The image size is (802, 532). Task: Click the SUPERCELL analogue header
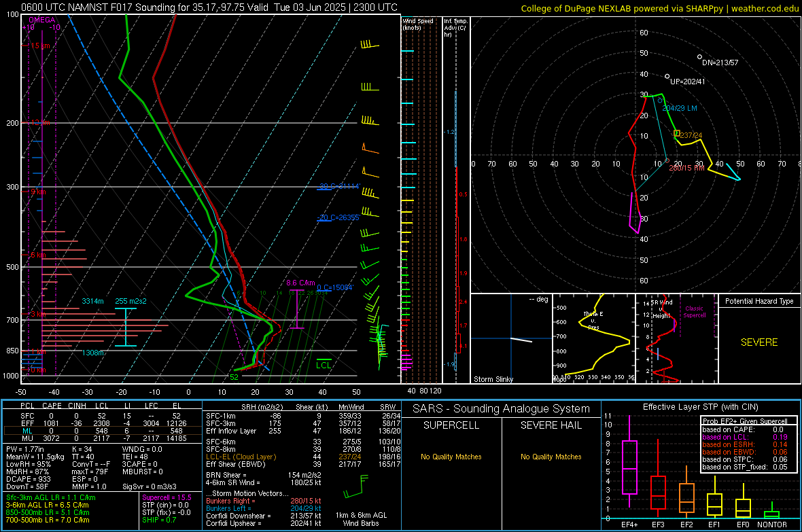(451, 425)
